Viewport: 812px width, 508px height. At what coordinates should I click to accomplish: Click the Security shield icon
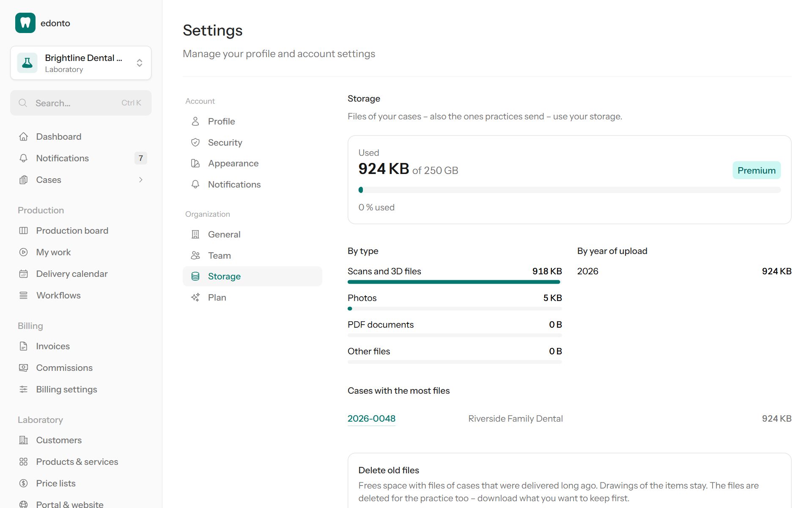pos(195,143)
